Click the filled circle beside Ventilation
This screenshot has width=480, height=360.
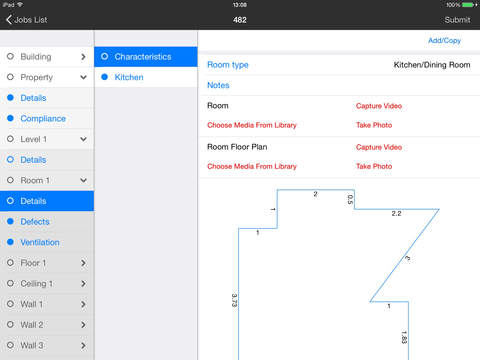click(x=10, y=242)
